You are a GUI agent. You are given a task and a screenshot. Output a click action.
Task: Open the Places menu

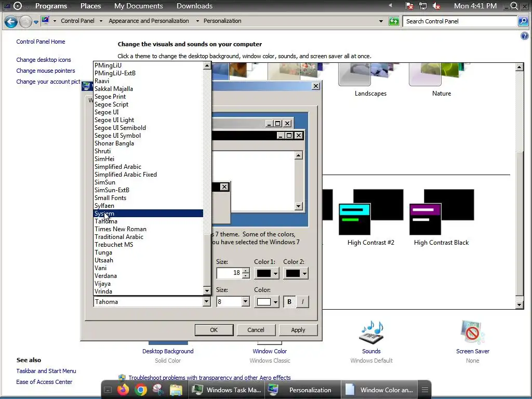pyautogui.click(x=90, y=6)
